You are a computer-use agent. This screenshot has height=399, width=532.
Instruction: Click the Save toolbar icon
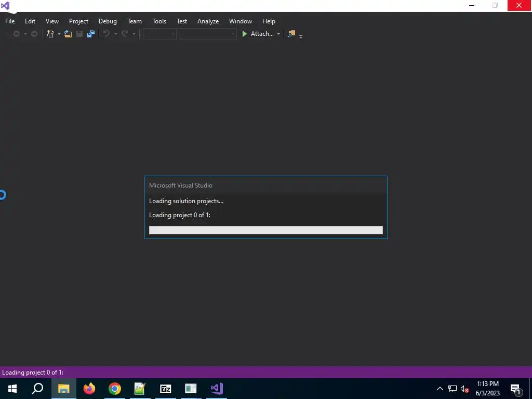point(79,34)
